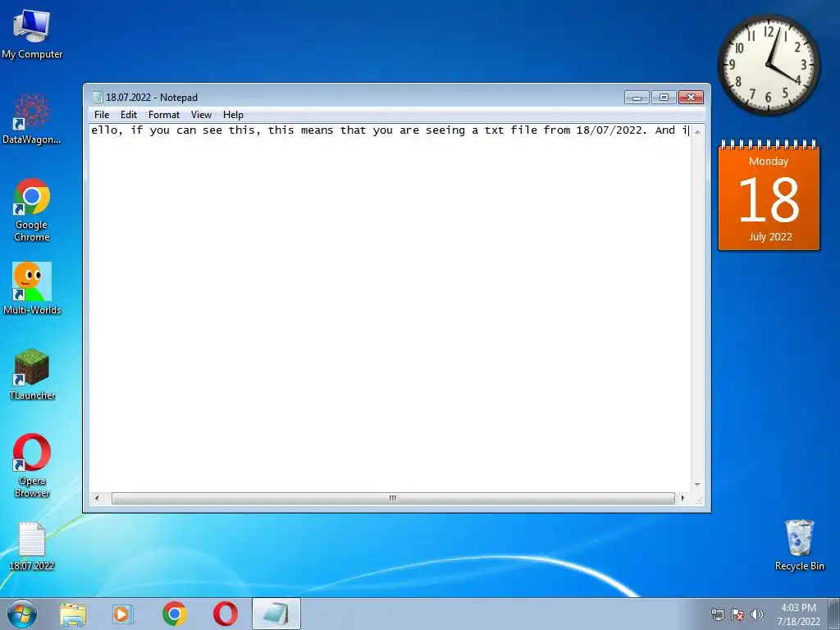840x630 pixels.
Task: Select the DataWagon desktop shortcut
Action: click(x=32, y=119)
